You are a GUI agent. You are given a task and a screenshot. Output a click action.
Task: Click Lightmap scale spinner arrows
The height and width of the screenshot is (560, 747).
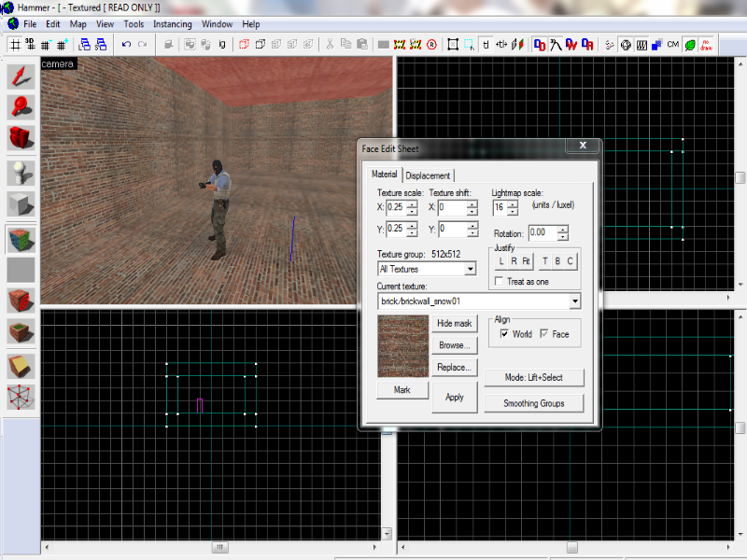[513, 207]
